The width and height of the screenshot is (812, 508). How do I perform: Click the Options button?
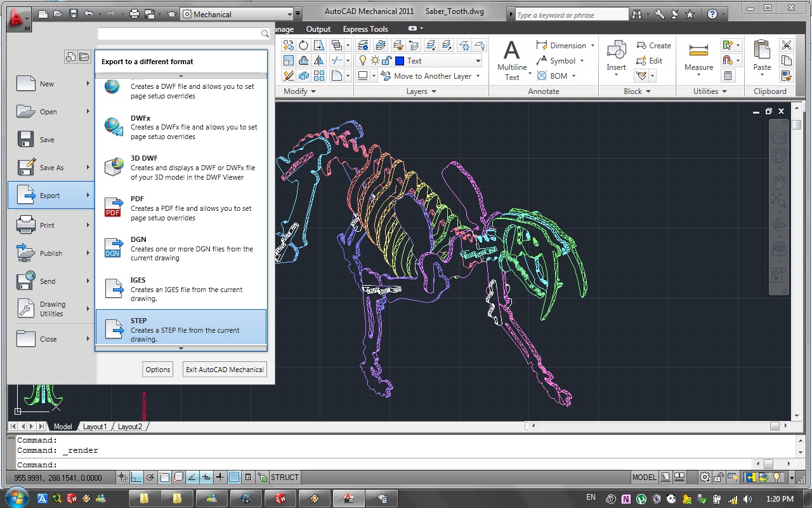pos(158,370)
